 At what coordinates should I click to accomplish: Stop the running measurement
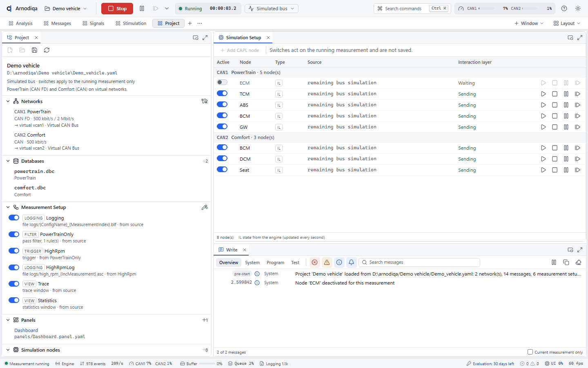click(117, 8)
